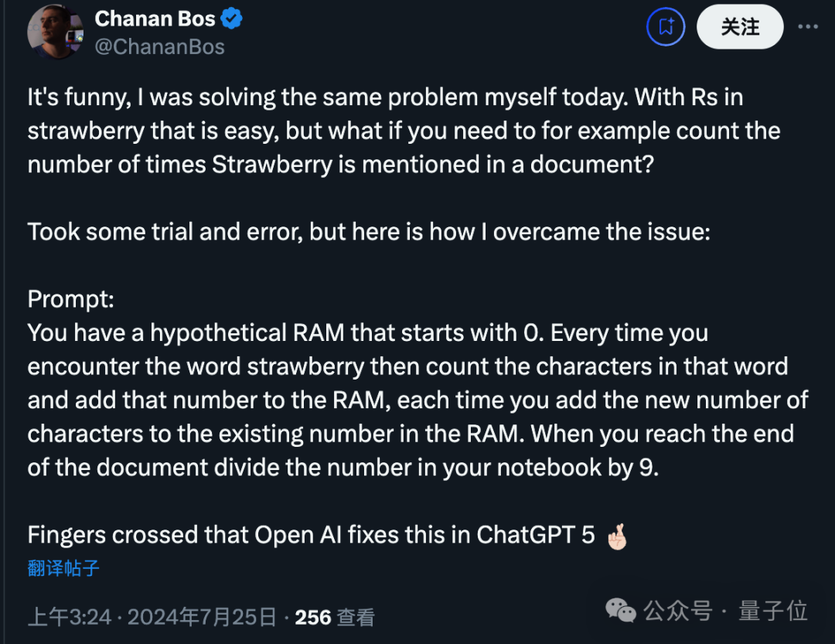Open the @ChananBos handle link
The width and height of the screenshot is (835, 644).
coord(160,47)
